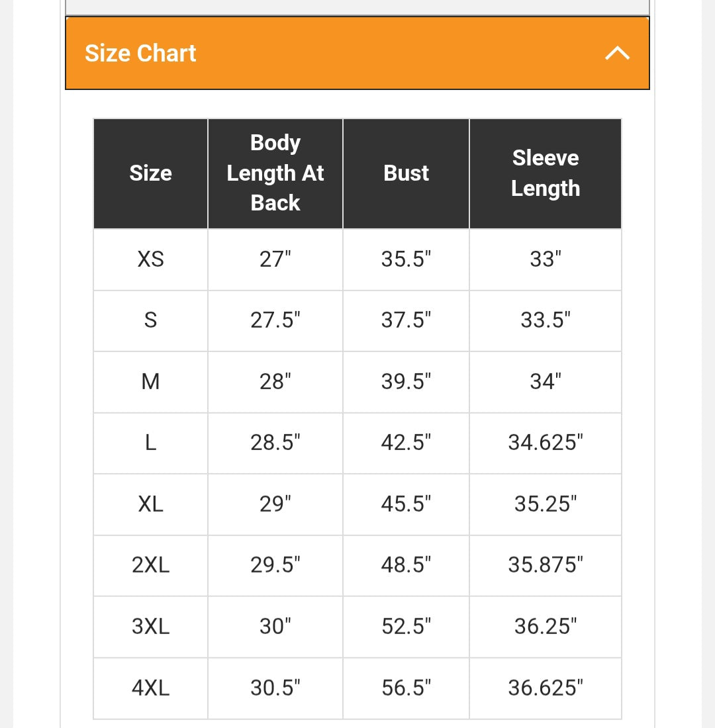Screen dimensions: 715x728
Task: Click the 34.625 inch sleeve value
Action: pos(545,443)
